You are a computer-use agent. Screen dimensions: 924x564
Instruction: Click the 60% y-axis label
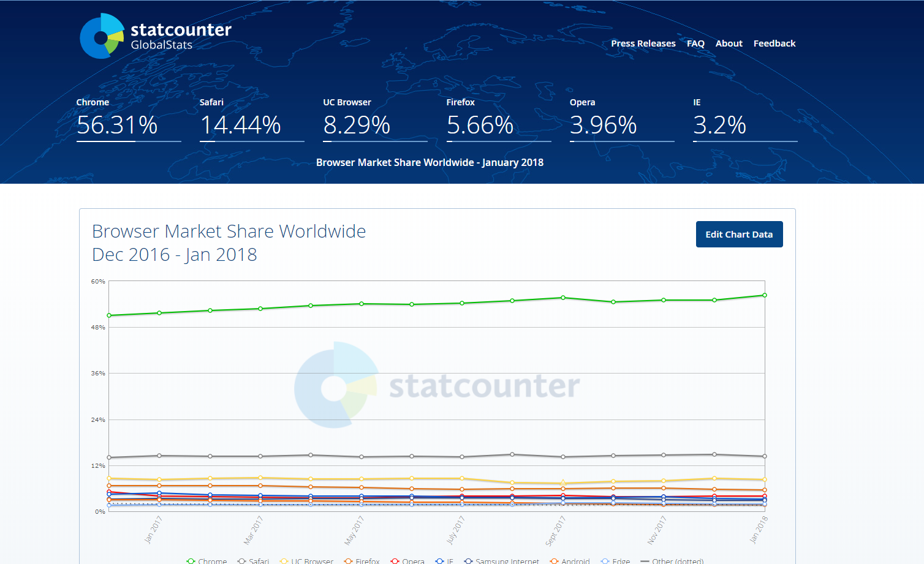[x=98, y=282]
